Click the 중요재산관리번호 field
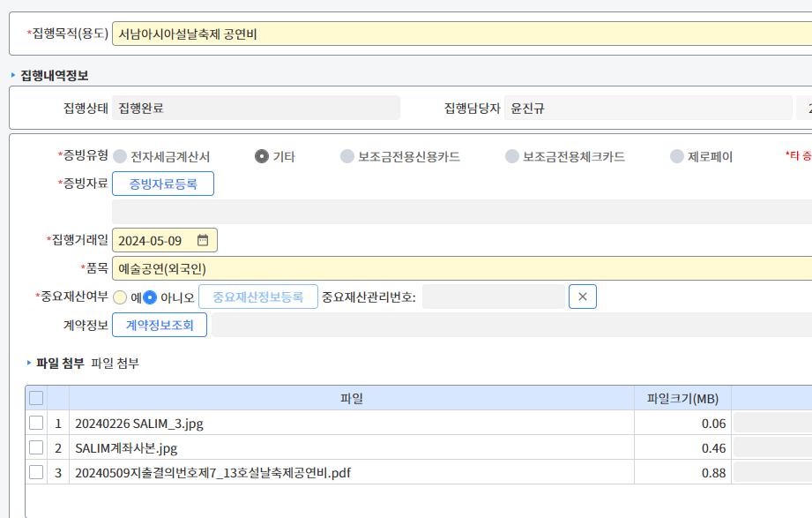The height and width of the screenshot is (518, 812). tap(494, 297)
